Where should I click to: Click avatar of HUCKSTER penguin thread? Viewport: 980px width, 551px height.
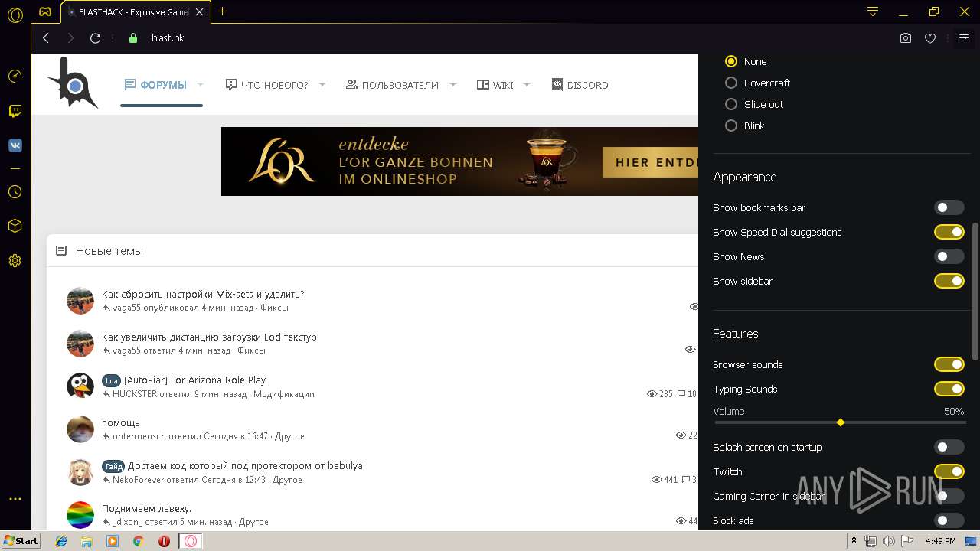point(80,386)
